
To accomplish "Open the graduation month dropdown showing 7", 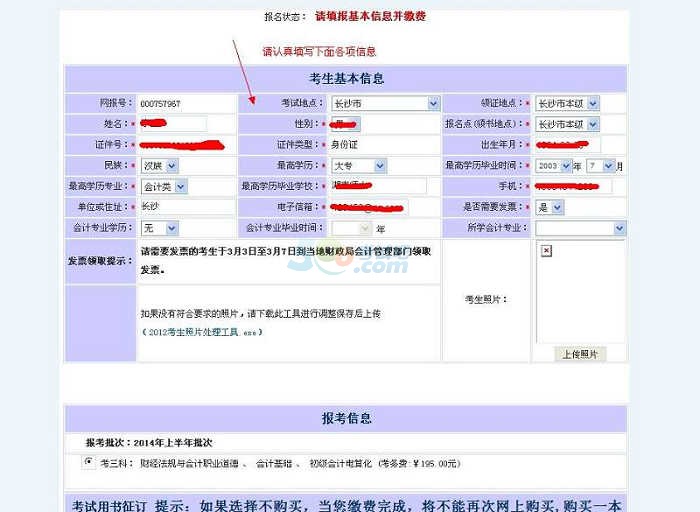I will [599, 165].
